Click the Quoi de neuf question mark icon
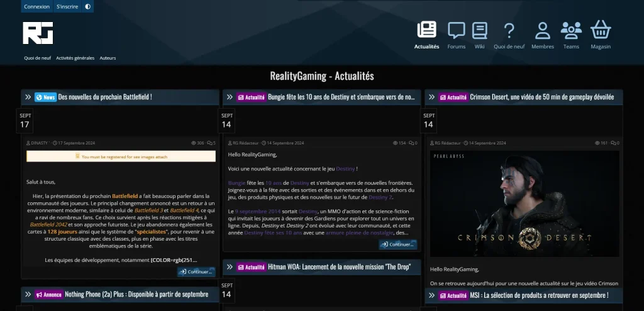The height and width of the screenshot is (311, 644). tap(509, 30)
